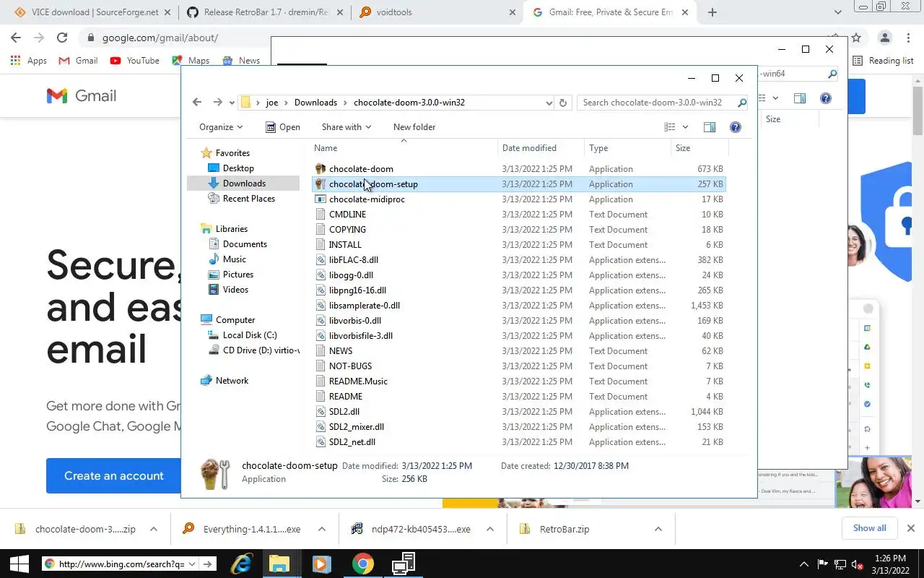The image size is (924, 578).
Task: Expand the address bar history dropdown
Action: [x=549, y=103]
